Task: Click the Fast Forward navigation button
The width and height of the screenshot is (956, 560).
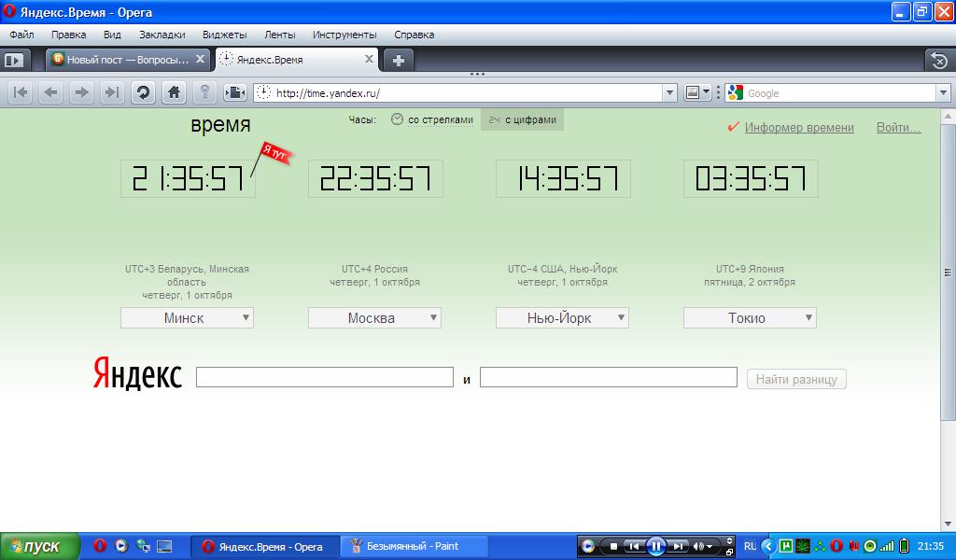Action: (x=112, y=92)
